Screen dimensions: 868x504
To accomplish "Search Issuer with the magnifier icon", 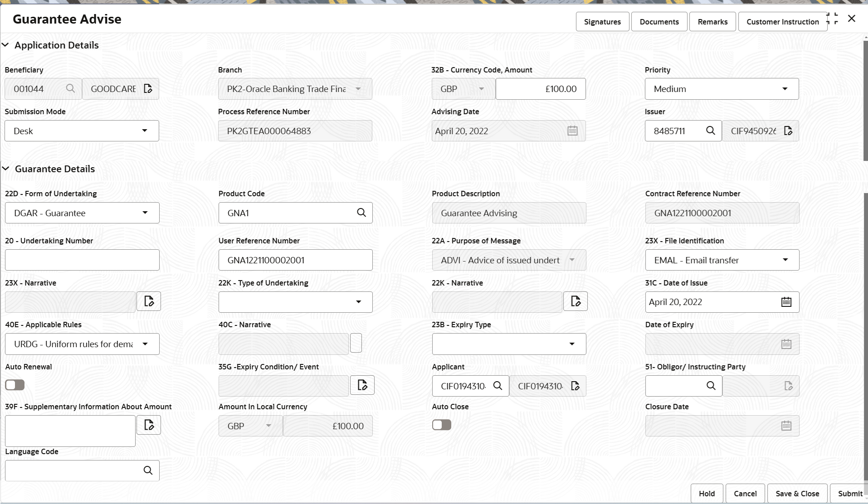I will [711, 131].
